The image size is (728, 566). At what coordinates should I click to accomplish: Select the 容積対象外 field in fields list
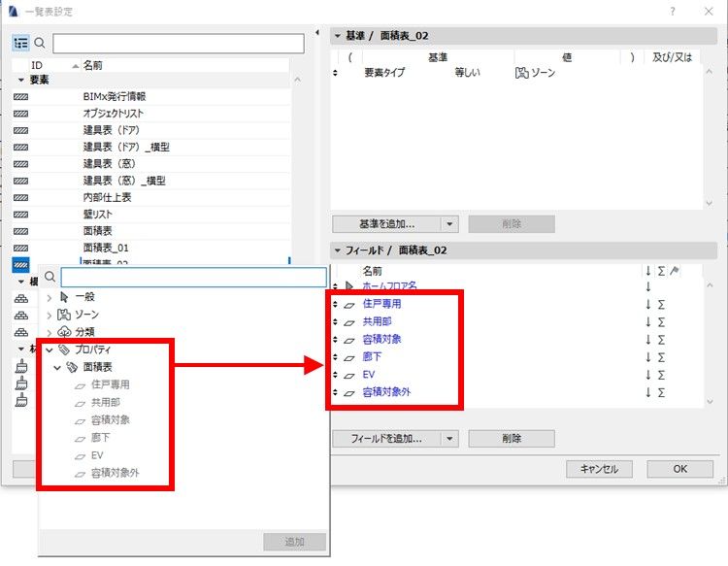pyautogui.click(x=386, y=392)
